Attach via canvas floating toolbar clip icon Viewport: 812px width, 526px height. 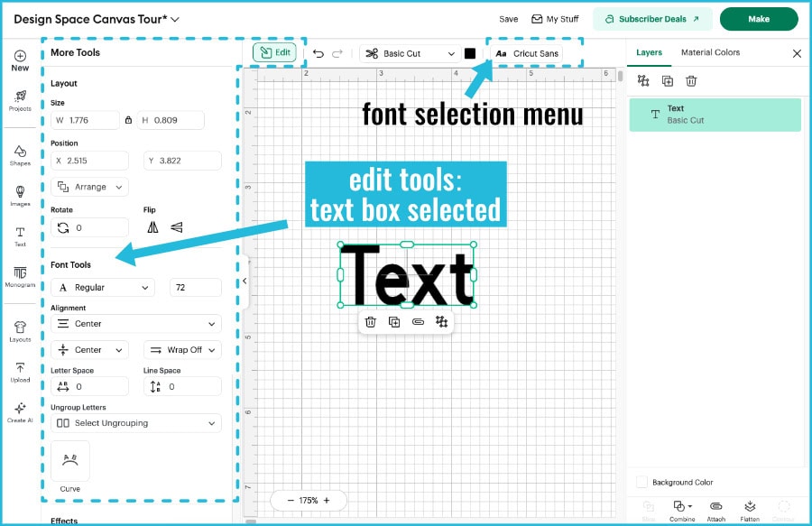tap(418, 322)
